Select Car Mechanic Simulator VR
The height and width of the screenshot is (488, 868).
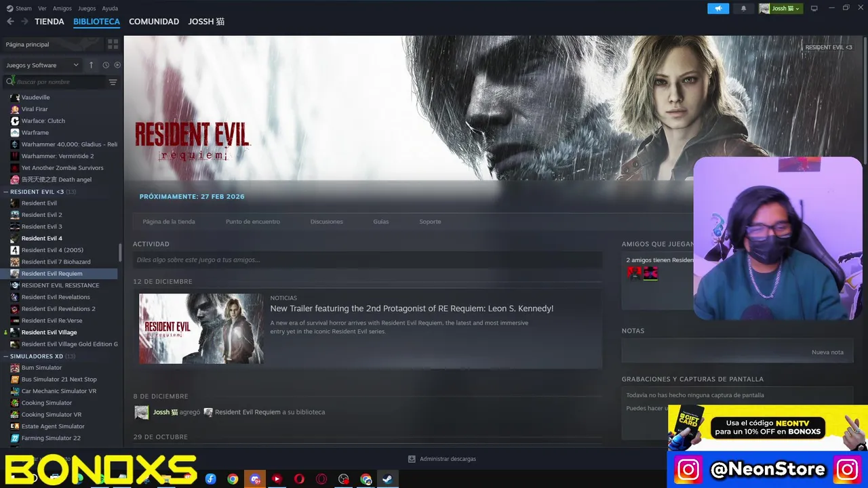pos(59,391)
